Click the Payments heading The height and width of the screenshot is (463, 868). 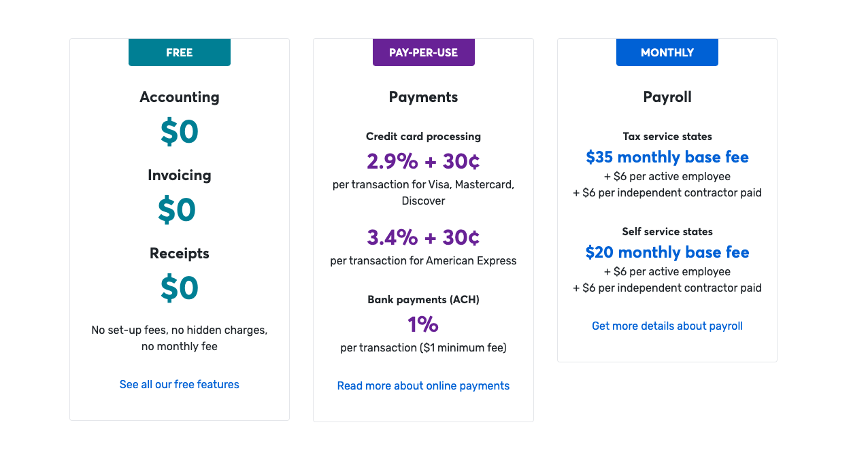pos(423,97)
